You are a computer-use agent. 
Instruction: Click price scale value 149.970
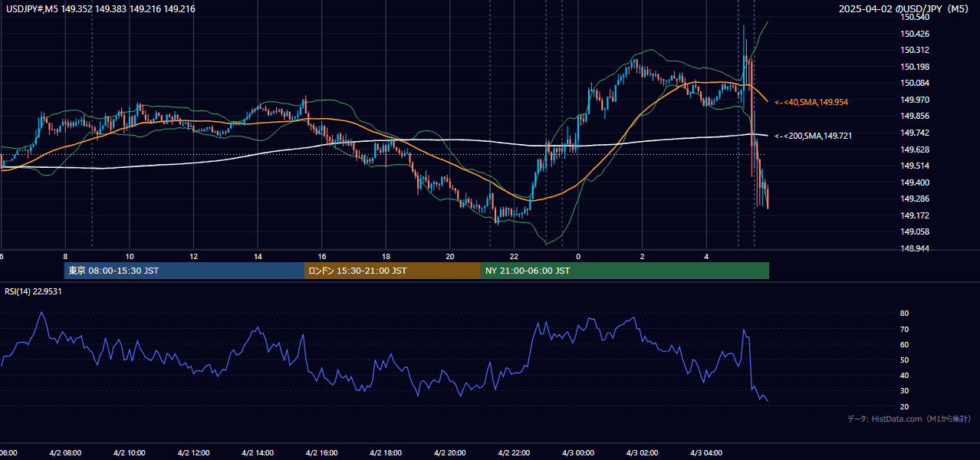(x=914, y=100)
